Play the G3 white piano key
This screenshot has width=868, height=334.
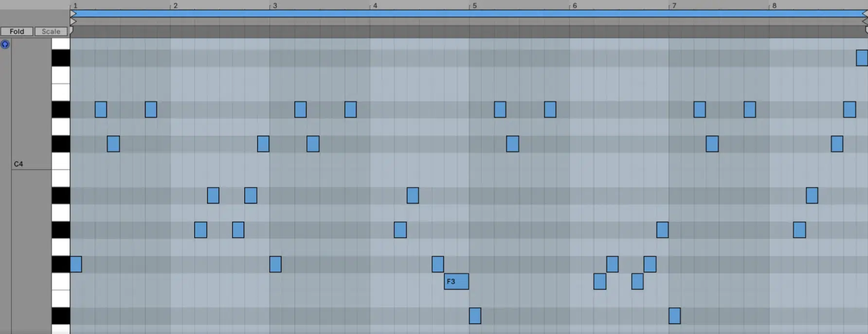click(61, 247)
